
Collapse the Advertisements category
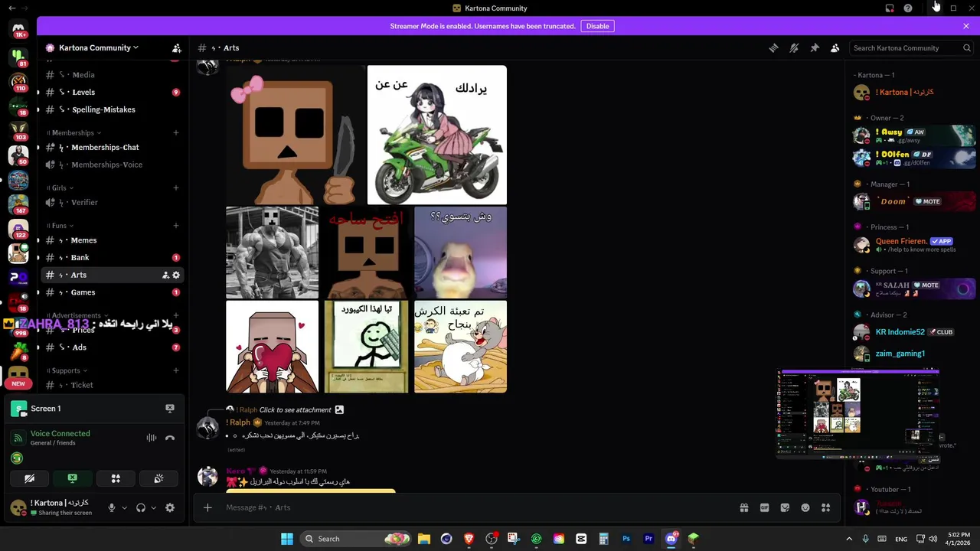(79, 315)
